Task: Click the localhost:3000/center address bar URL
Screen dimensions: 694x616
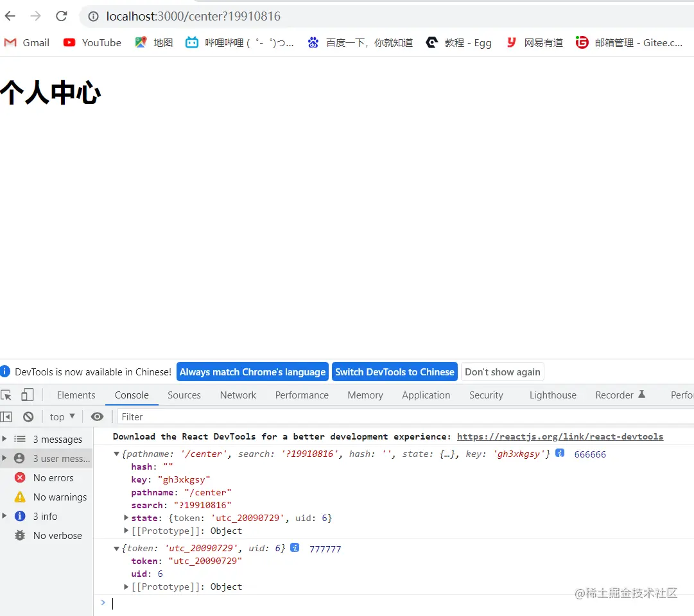Action: pos(193,17)
